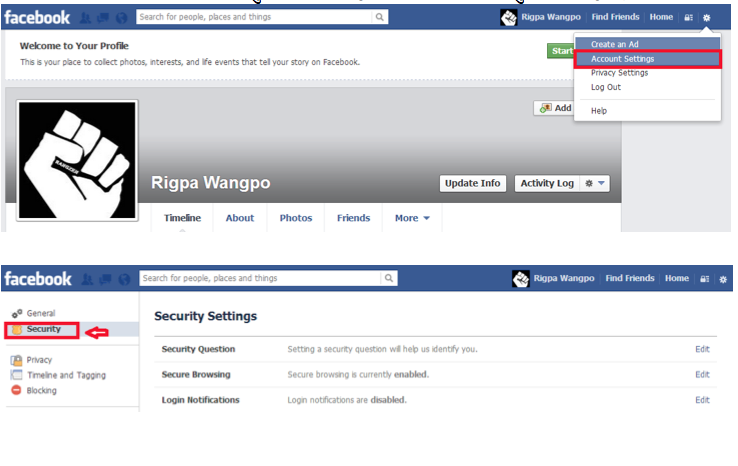The width and height of the screenshot is (738, 466).
Task: Expand gear dropdown beside Activity Log
Action: (x=595, y=184)
